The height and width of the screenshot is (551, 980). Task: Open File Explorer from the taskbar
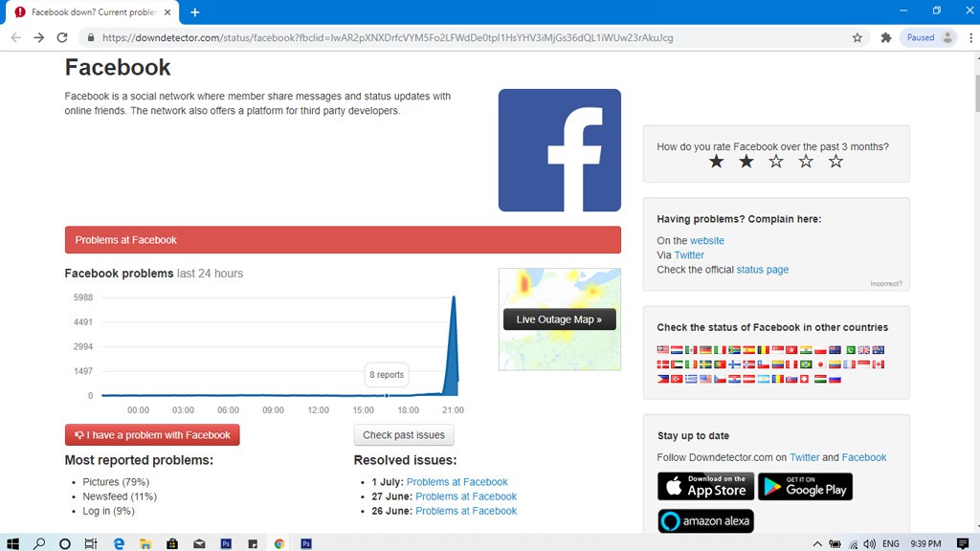[145, 543]
